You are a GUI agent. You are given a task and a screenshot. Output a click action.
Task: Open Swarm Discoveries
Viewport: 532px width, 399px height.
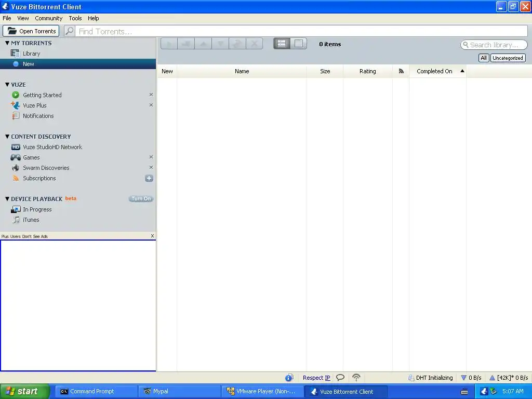click(46, 168)
